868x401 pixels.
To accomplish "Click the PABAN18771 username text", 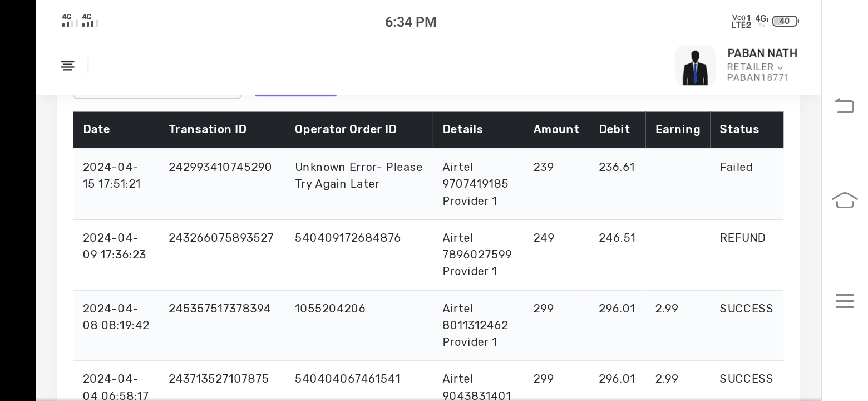I will (x=758, y=77).
